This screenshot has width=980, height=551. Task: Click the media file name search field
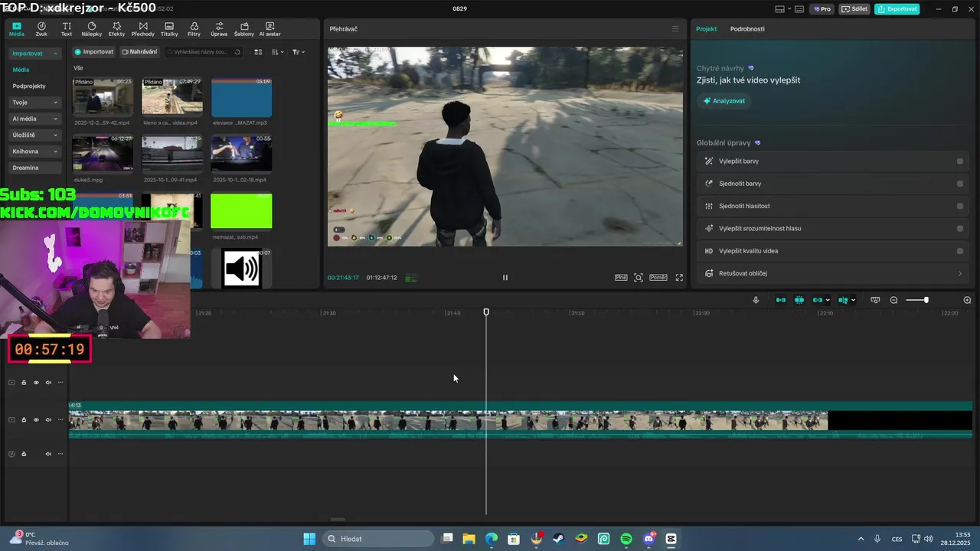(x=203, y=52)
